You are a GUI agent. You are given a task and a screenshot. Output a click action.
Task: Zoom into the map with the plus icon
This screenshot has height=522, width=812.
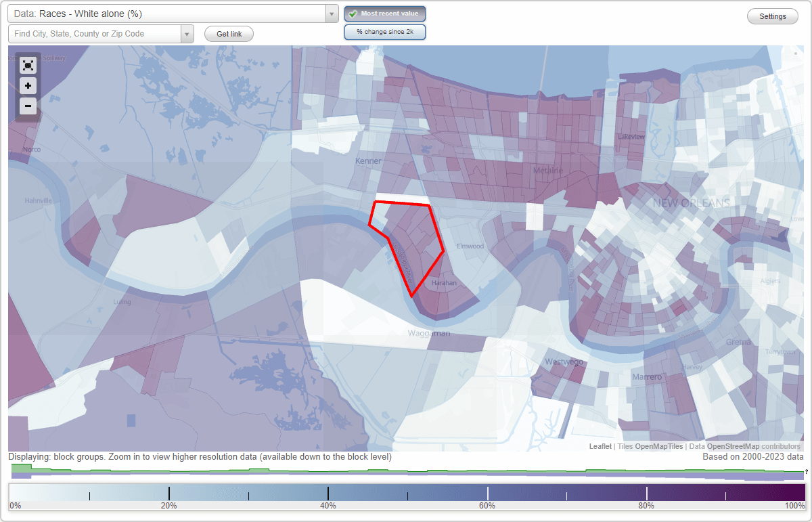click(x=28, y=86)
